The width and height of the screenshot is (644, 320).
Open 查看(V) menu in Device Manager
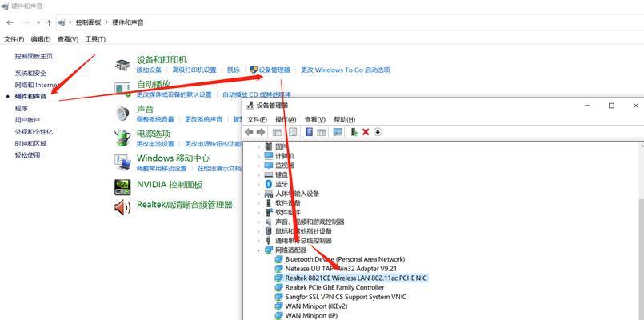315,119
